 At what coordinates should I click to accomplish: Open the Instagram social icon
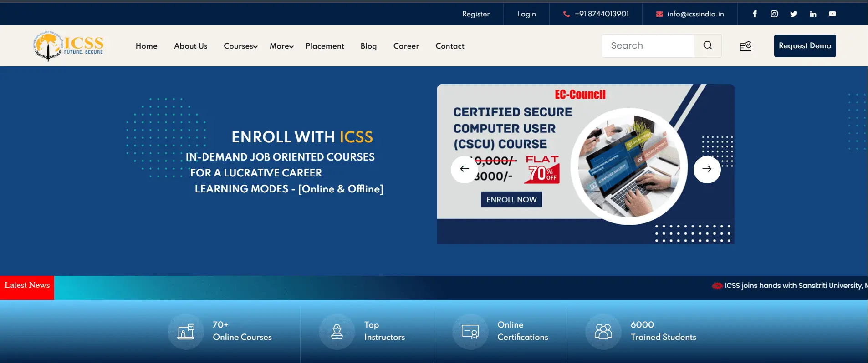(x=774, y=14)
